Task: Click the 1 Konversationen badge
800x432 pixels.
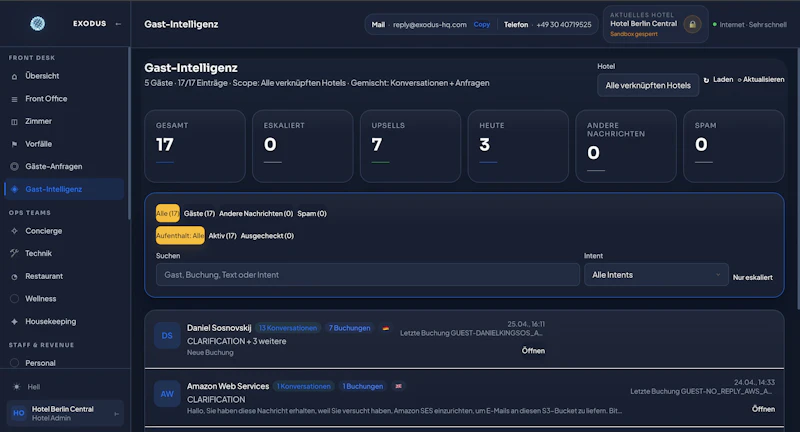Action: [x=304, y=386]
